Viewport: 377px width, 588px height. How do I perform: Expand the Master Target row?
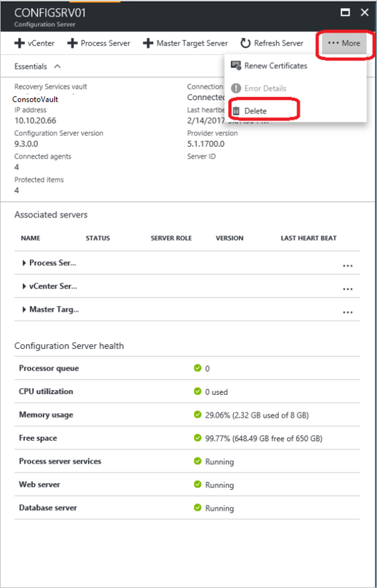click(24, 309)
